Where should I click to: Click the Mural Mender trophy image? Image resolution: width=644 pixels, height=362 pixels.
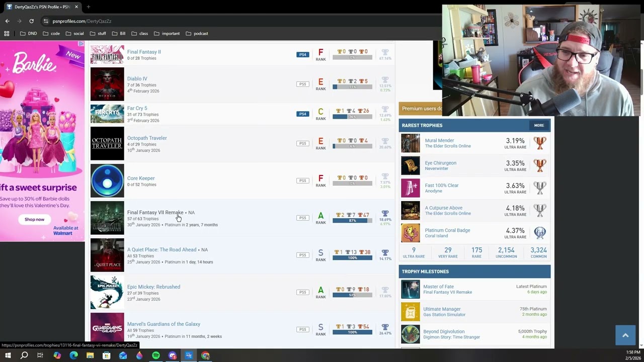(x=411, y=143)
